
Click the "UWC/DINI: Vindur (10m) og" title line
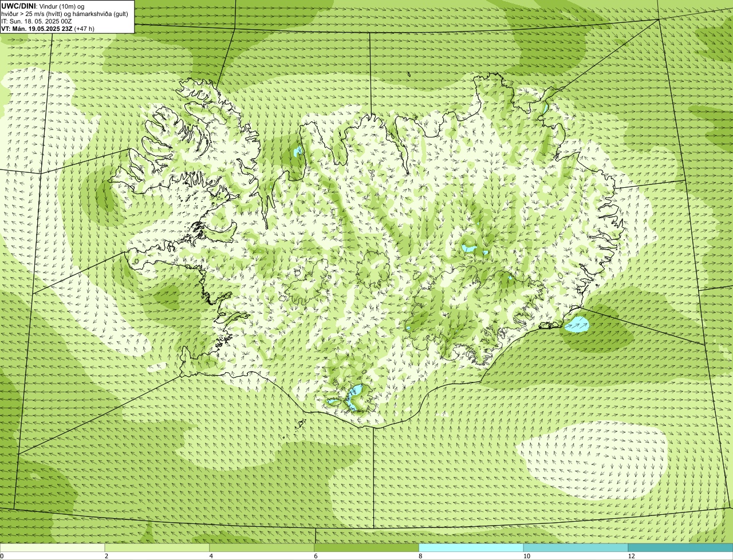tap(43, 6)
